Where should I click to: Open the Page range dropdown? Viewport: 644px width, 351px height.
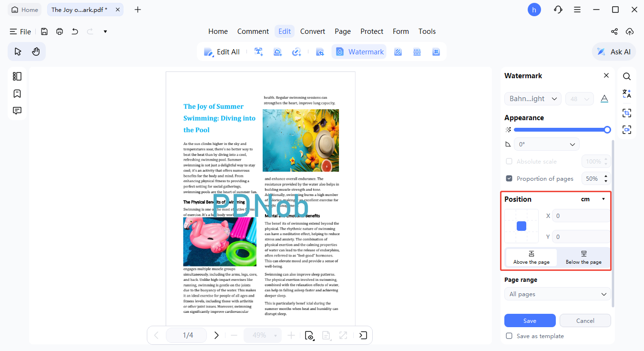pos(557,294)
